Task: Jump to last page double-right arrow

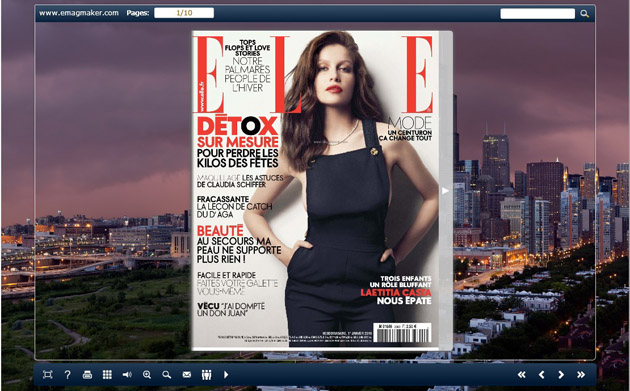Action: pos(581,375)
